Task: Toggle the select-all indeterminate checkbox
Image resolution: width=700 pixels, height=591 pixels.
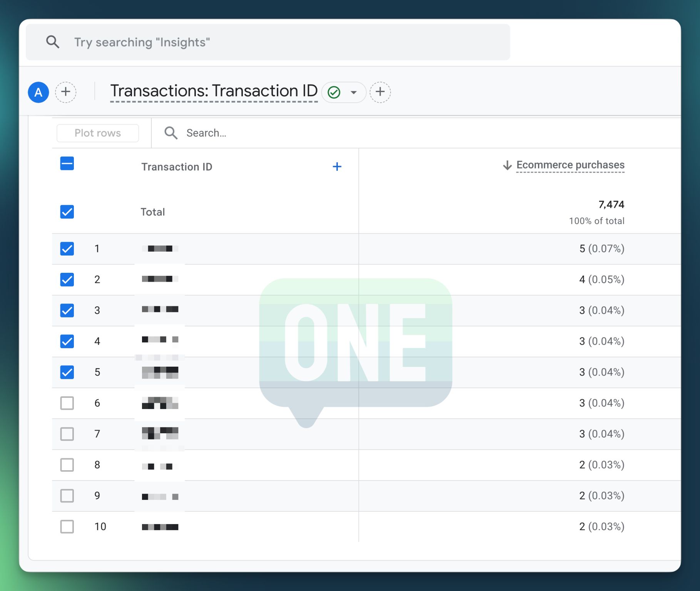Action: (x=67, y=164)
